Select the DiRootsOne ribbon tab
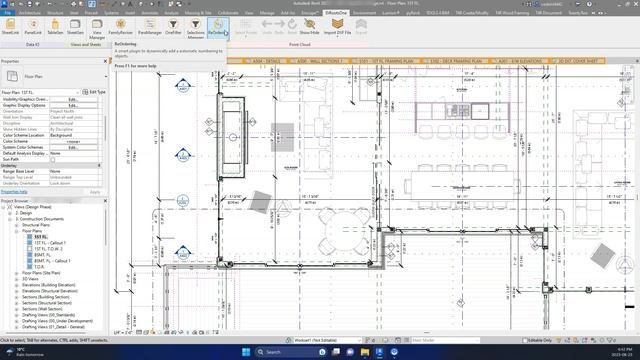The height and width of the screenshot is (360, 640). [336, 13]
